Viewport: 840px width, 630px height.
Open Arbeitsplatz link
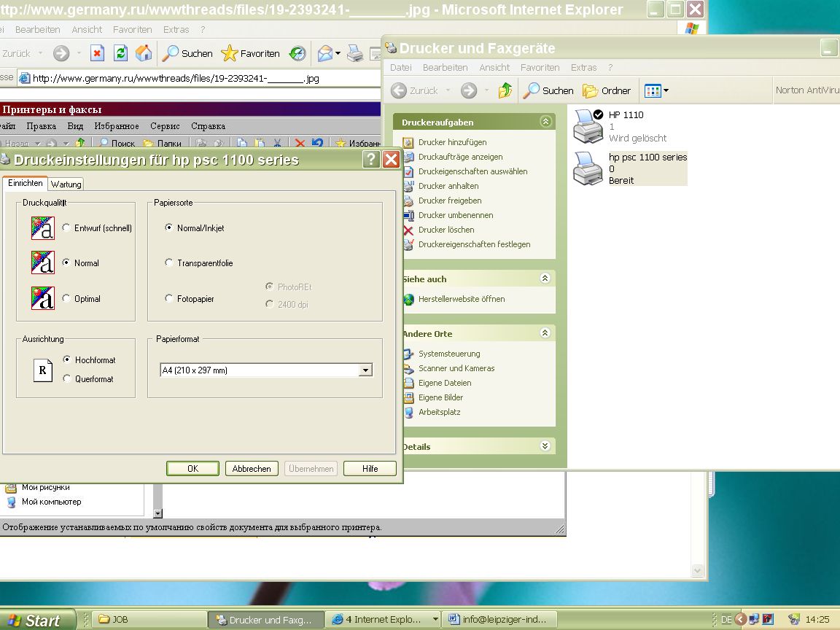[439, 411]
